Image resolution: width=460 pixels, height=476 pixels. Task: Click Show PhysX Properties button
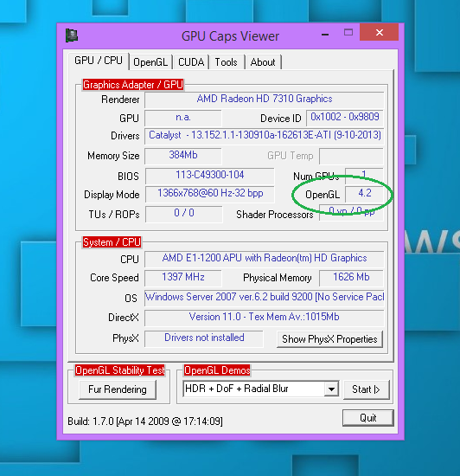[x=329, y=339]
